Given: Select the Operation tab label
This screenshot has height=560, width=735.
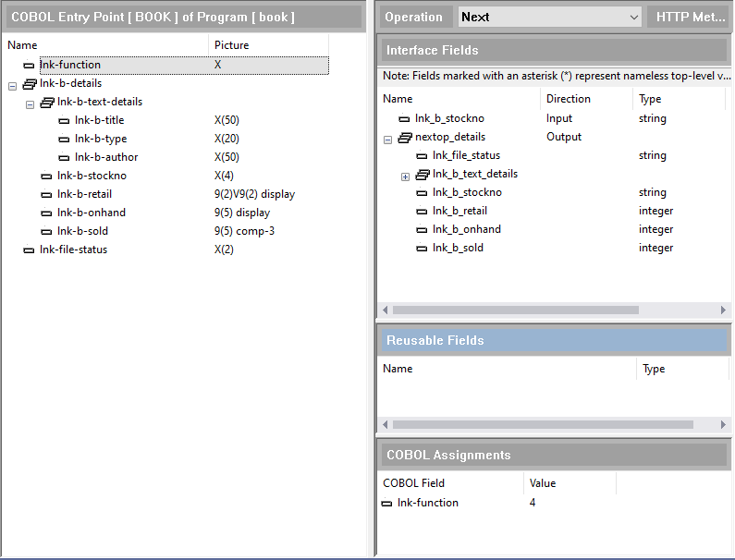Looking at the screenshot, I should click(413, 17).
